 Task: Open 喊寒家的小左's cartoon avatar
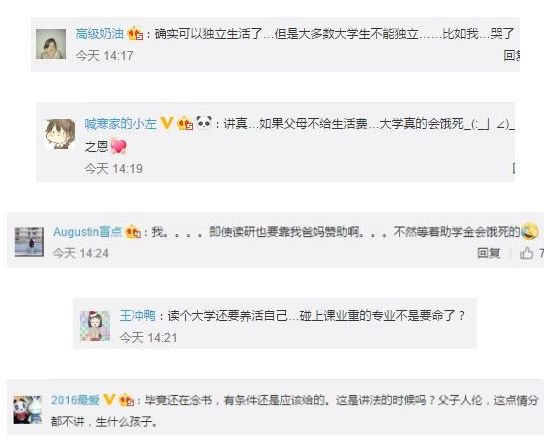60,134
